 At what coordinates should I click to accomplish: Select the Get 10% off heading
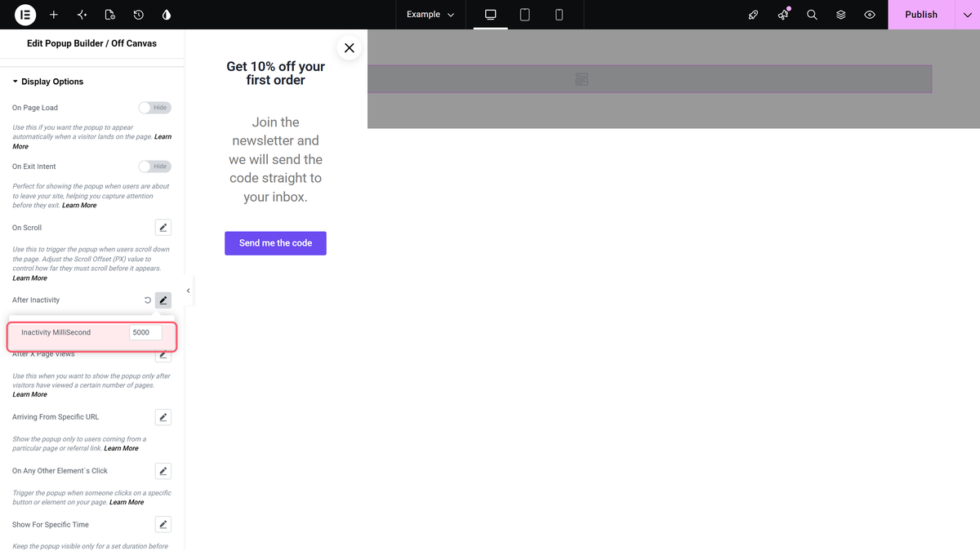click(276, 73)
